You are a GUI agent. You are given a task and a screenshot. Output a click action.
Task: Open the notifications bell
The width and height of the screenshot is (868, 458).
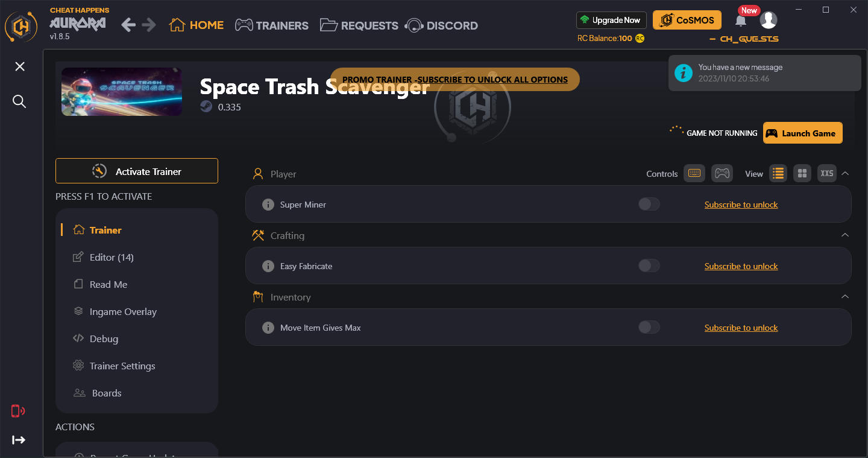pos(741,21)
